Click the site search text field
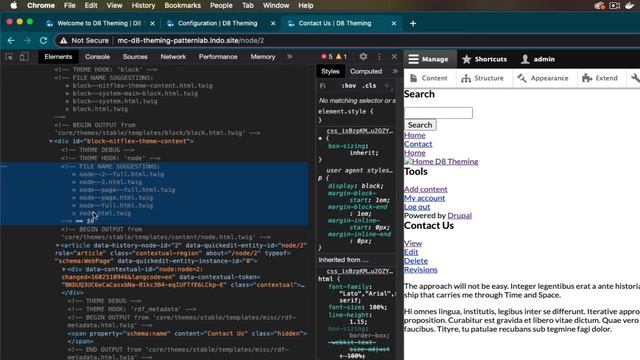This screenshot has height=360, width=640. tap(438, 113)
